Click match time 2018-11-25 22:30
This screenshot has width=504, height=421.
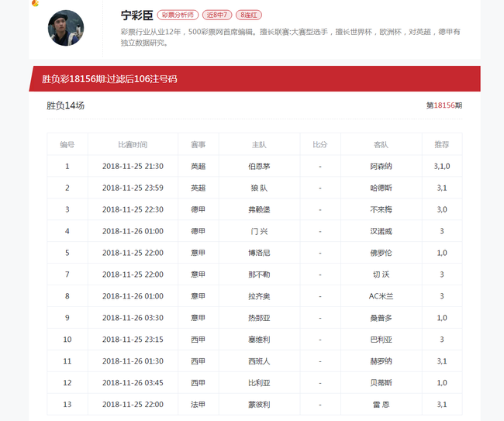click(133, 209)
